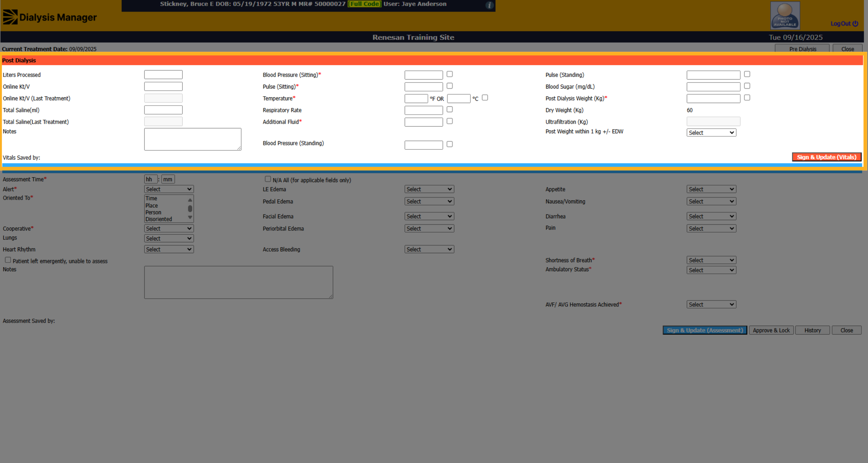Screen dimensions: 868x463
Task: Click the Post Dialysis Notes text area
Action: (x=193, y=139)
